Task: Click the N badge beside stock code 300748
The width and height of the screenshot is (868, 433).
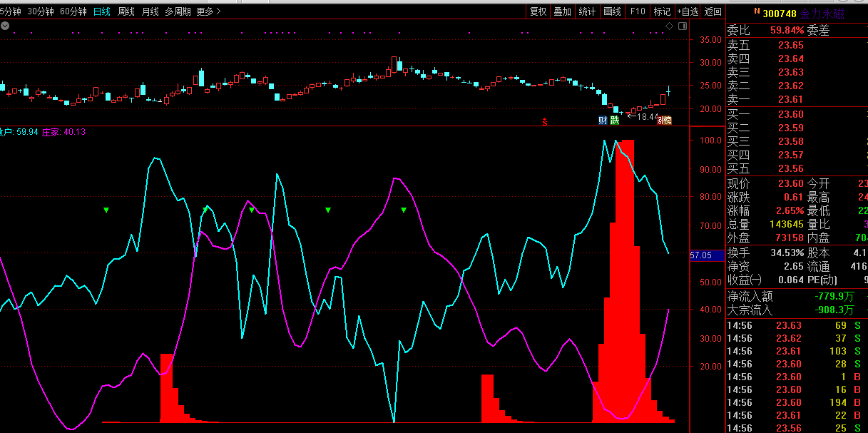Action: (x=757, y=12)
